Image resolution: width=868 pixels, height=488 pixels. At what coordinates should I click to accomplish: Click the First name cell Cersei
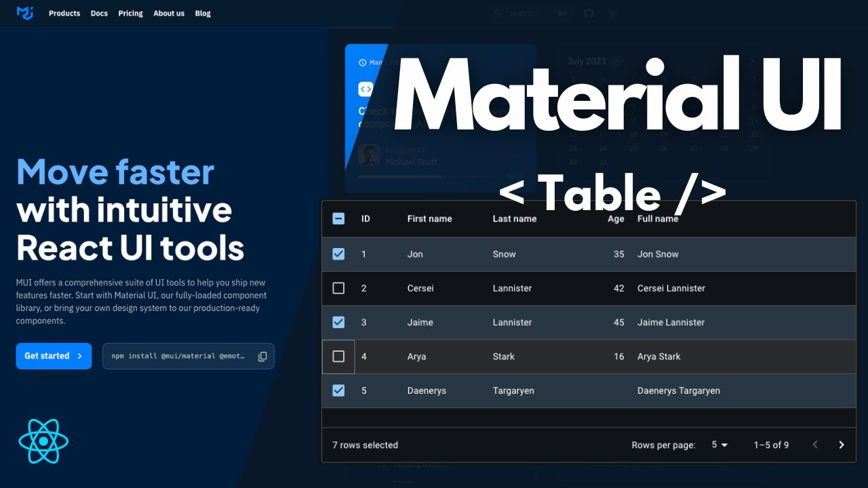tap(420, 288)
